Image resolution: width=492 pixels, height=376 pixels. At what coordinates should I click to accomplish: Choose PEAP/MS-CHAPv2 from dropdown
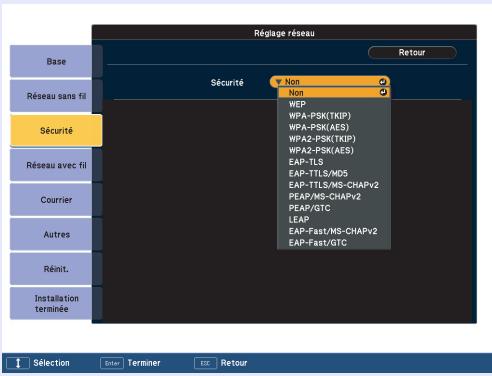coord(334,197)
